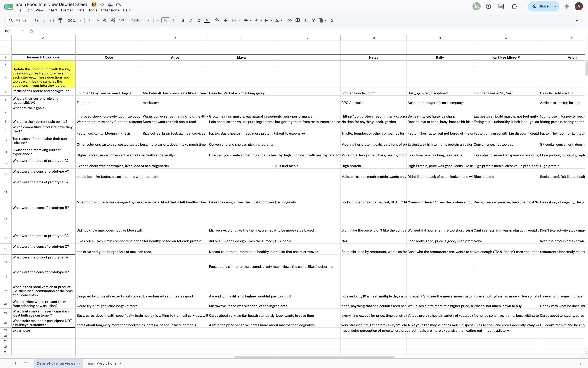Open the font family dropdown
Viewport: 588px width, 368px height.
140,20
